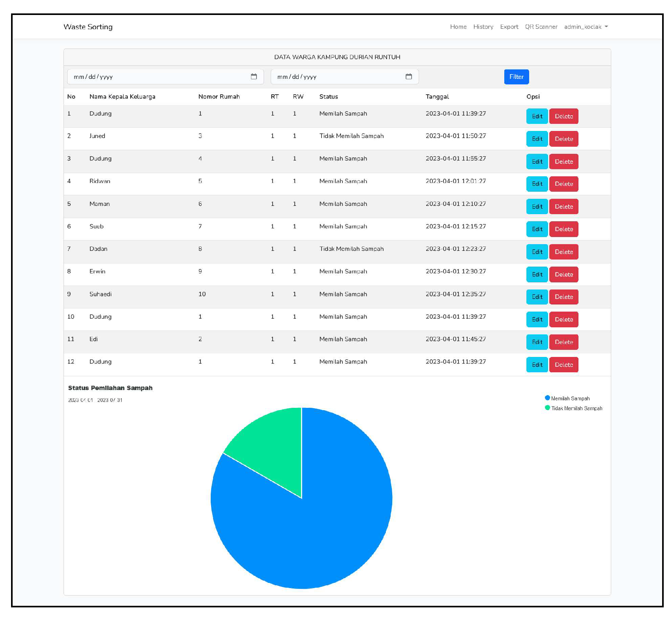
Task: Expand the user menu caret
Action: pos(607,27)
